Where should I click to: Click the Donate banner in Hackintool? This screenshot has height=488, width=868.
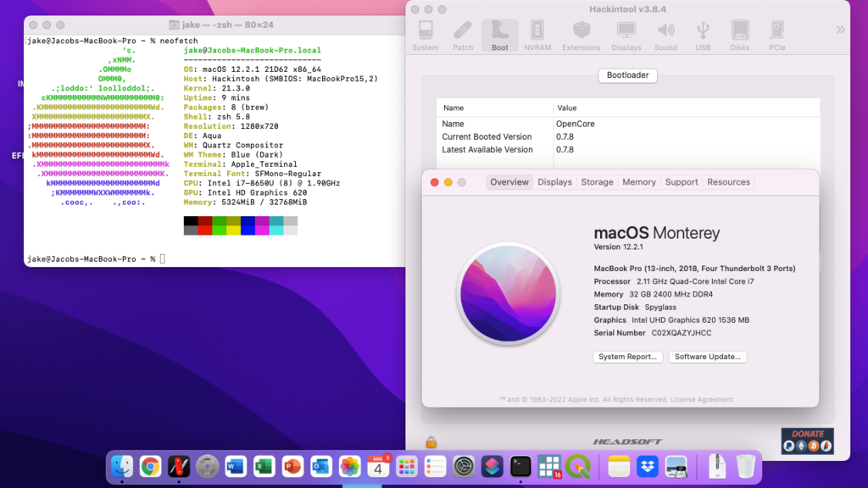(x=807, y=441)
